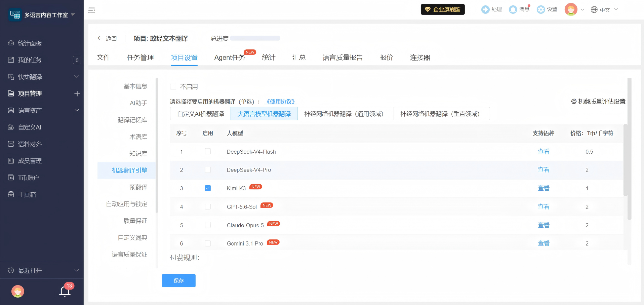644x305 pixels.
Task: Click 查看 for Kimi-K3 row
Action: click(x=544, y=188)
